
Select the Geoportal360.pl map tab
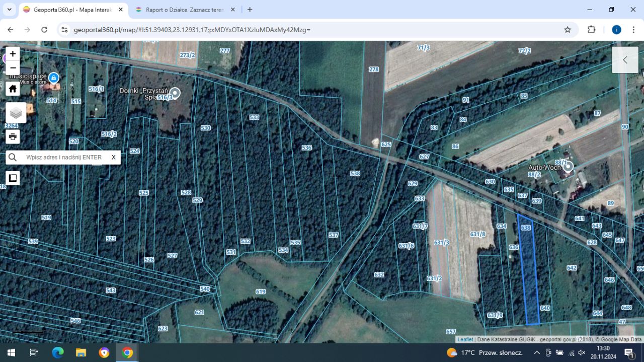pos(72,10)
